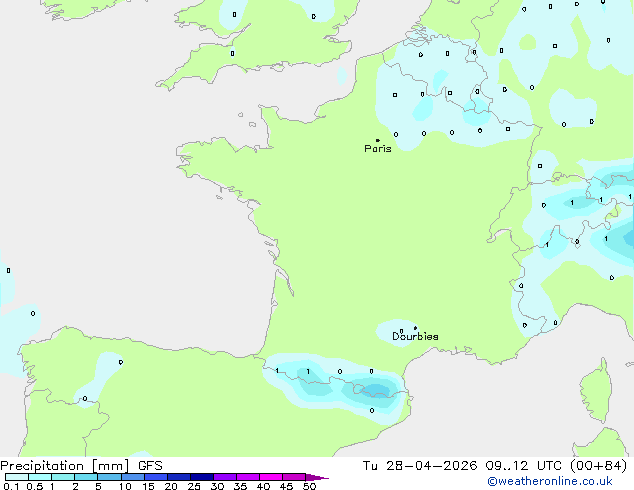This screenshot has height=490, width=634.
Task: Click the '09..12 UTC (00+84)' time text
Action: [556, 466]
